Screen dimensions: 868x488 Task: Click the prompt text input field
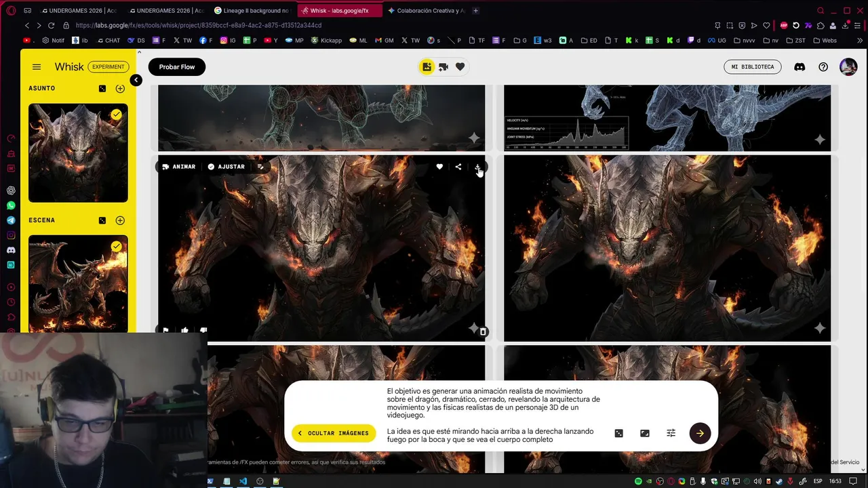click(493, 415)
